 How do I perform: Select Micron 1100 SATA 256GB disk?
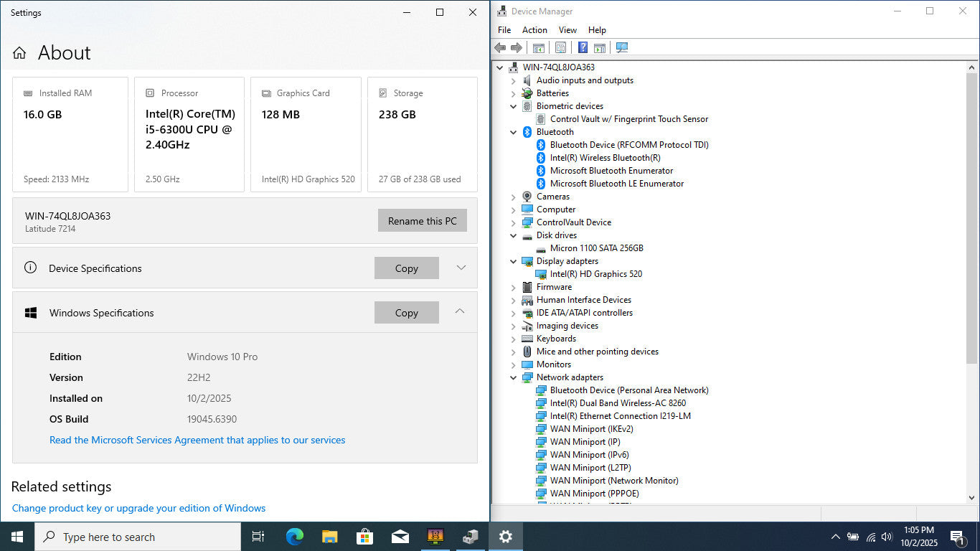point(596,248)
